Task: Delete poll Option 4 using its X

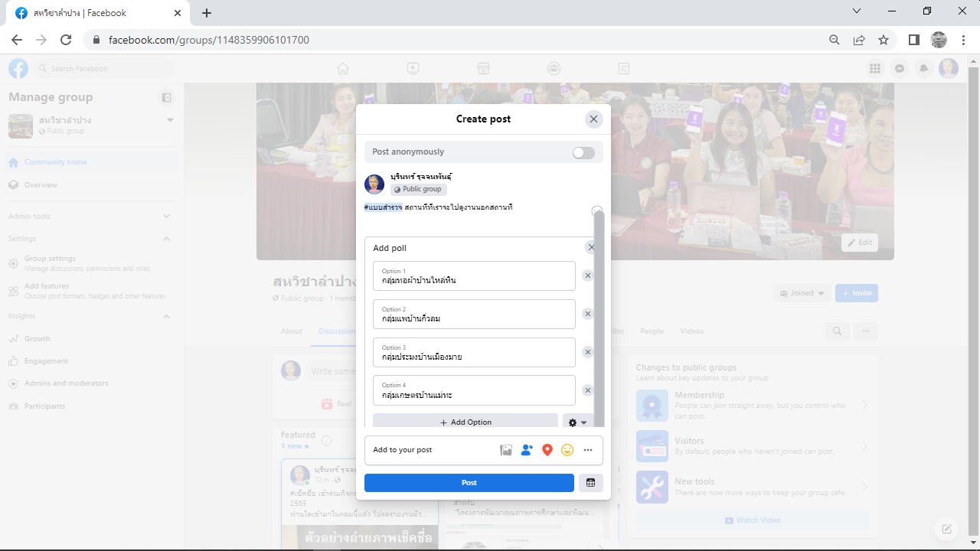Action: [588, 390]
